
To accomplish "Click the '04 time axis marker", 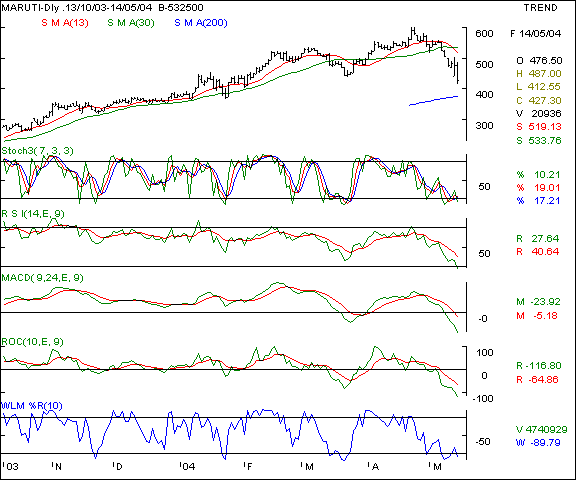I will (188, 466).
